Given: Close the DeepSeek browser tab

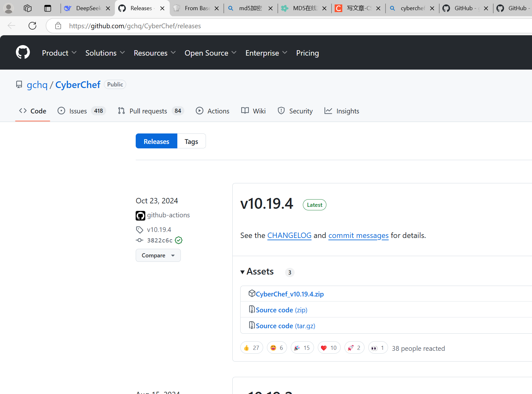Looking at the screenshot, I should coord(108,8).
